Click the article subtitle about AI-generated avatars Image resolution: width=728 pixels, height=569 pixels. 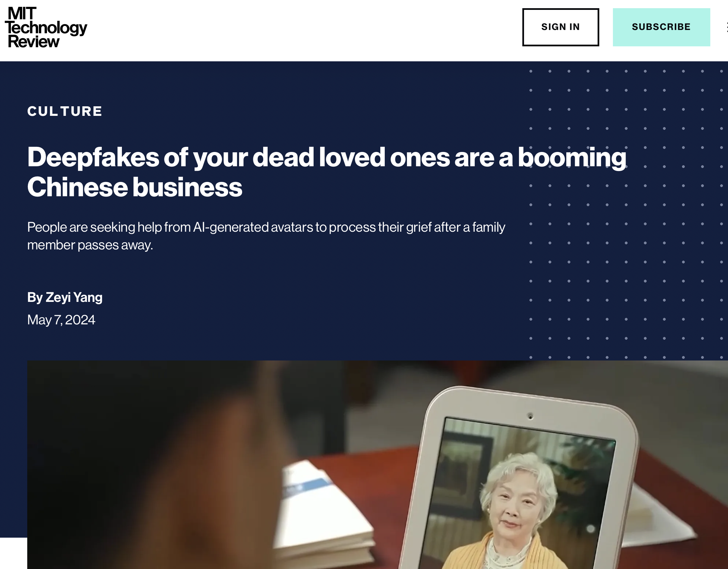pyautogui.click(x=266, y=236)
